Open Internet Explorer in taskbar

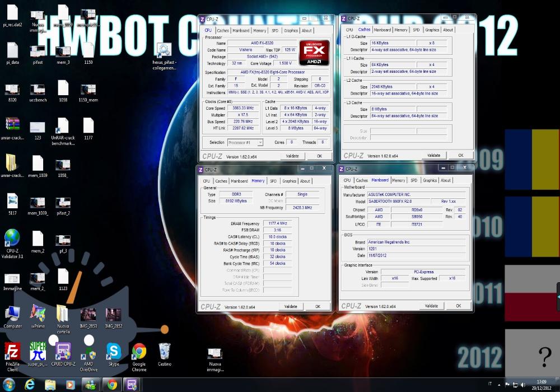click(30, 385)
